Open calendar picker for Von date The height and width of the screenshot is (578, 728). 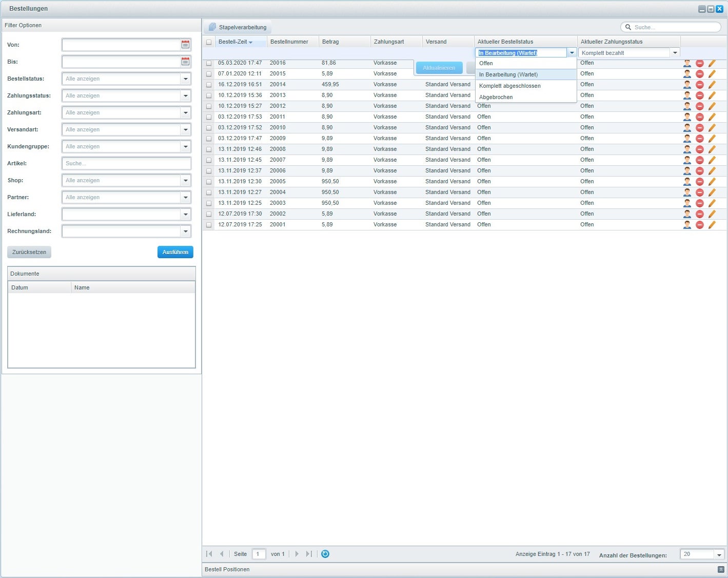185,45
